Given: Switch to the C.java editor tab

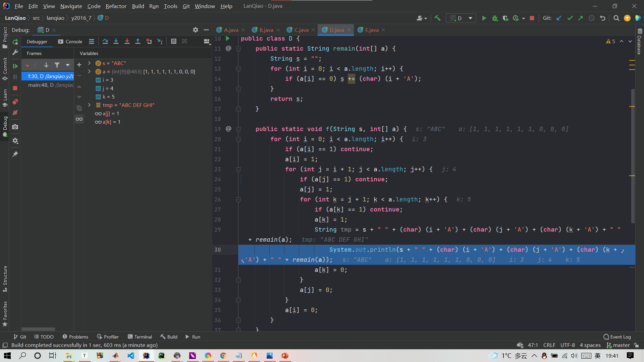Looking at the screenshot, I should click(x=301, y=30).
